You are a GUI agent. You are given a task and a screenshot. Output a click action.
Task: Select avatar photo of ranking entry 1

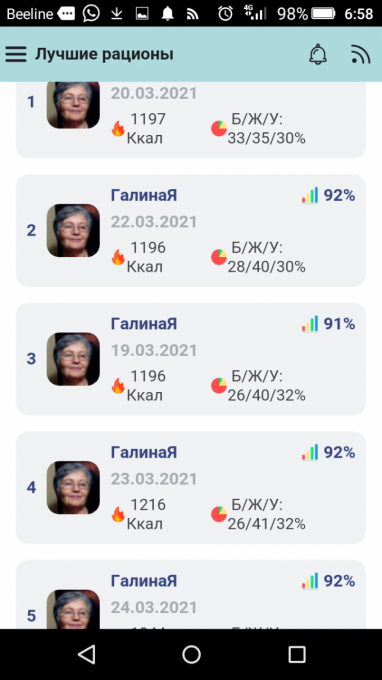[x=73, y=104]
